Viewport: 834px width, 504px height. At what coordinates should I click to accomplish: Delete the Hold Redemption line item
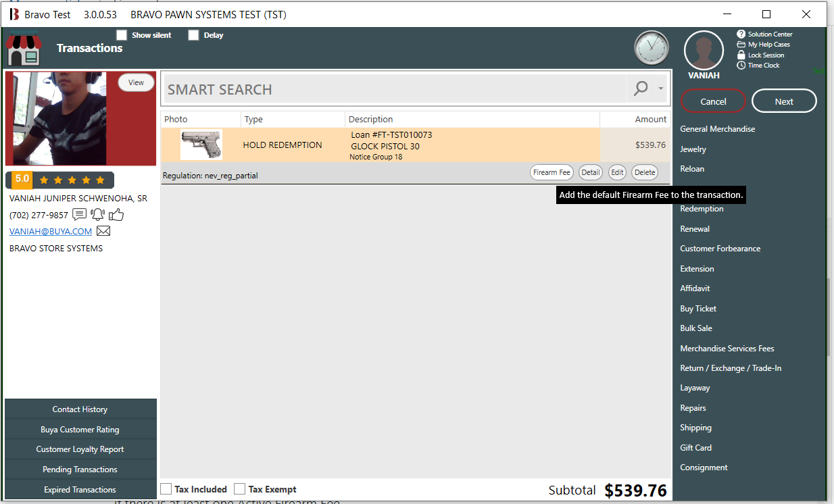(645, 172)
